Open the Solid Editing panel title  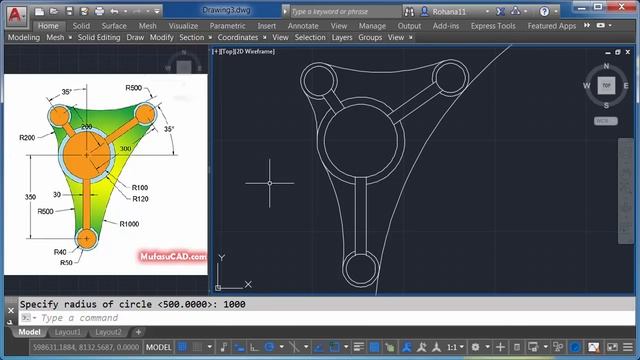pyautogui.click(x=99, y=37)
